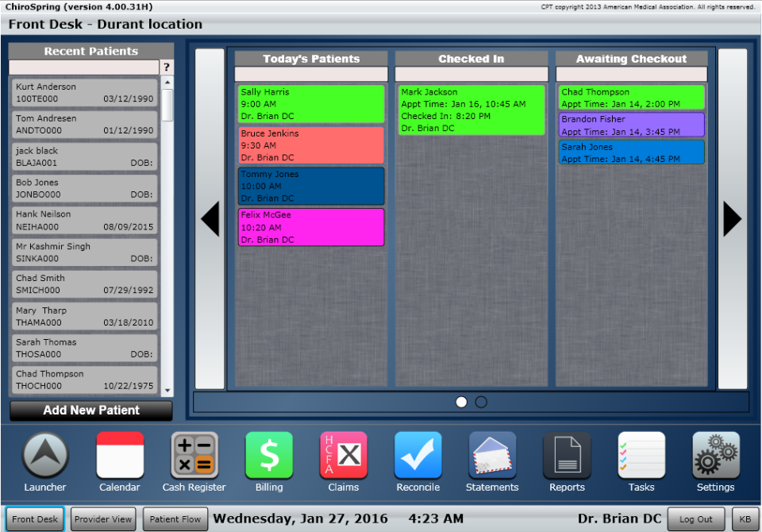Select Sarah Jones awaiting checkout card

pyautogui.click(x=631, y=152)
